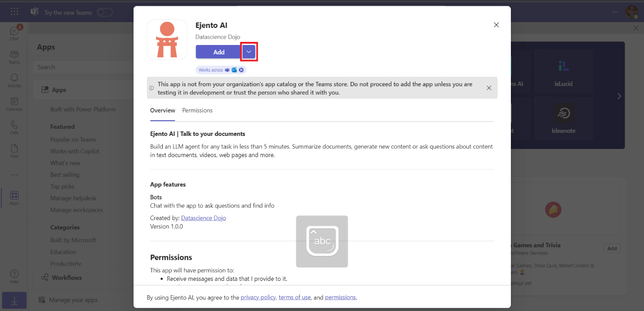Open the Calls phone icon

[x=14, y=127]
